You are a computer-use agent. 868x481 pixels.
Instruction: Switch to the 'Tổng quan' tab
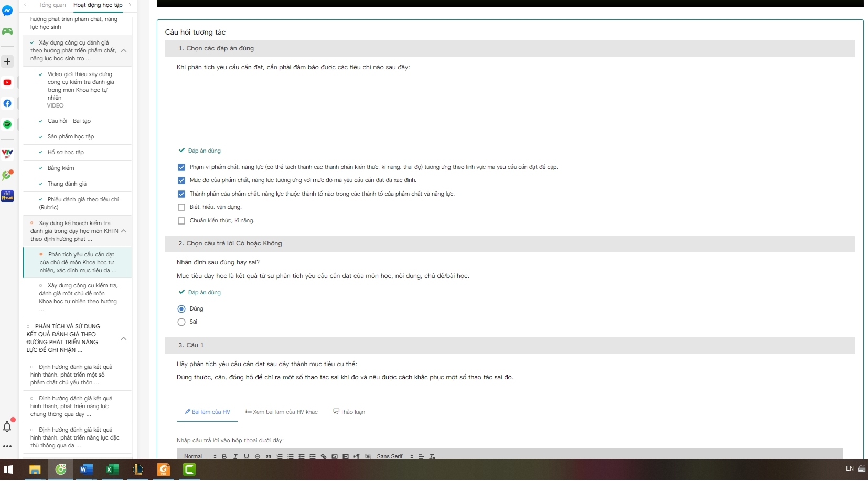click(52, 5)
